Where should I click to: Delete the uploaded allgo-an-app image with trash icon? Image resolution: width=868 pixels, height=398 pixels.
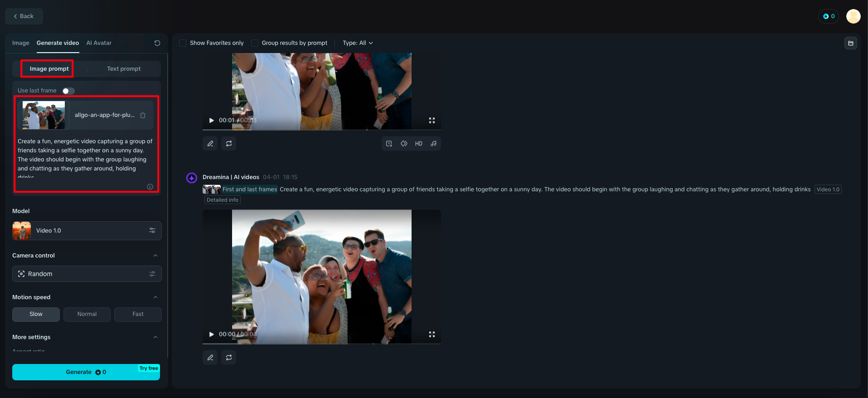pos(143,115)
